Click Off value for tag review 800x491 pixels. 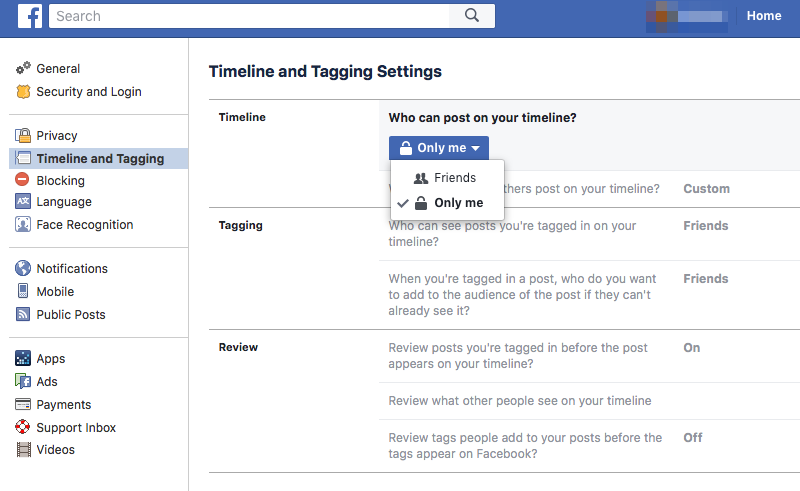pos(693,437)
